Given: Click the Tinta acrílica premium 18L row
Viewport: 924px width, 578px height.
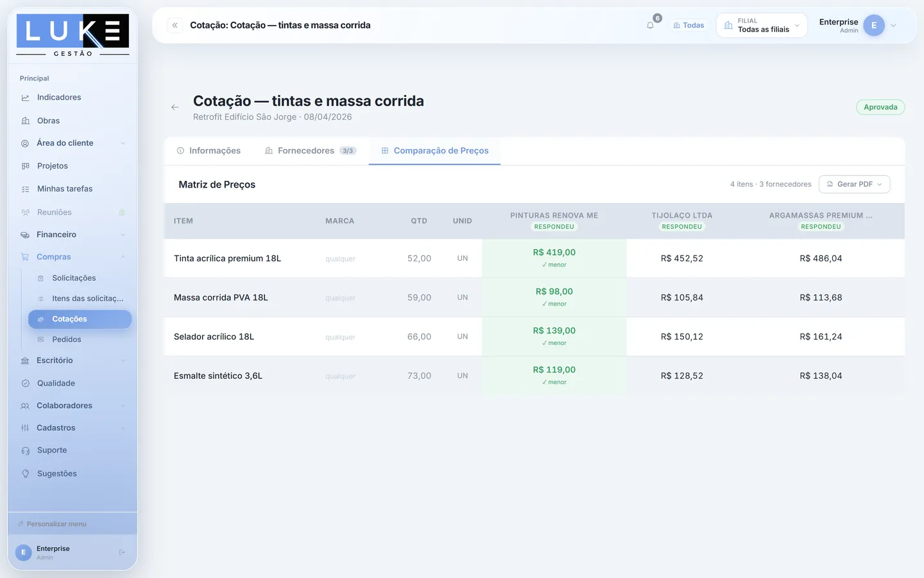Looking at the screenshot, I should click(x=535, y=258).
